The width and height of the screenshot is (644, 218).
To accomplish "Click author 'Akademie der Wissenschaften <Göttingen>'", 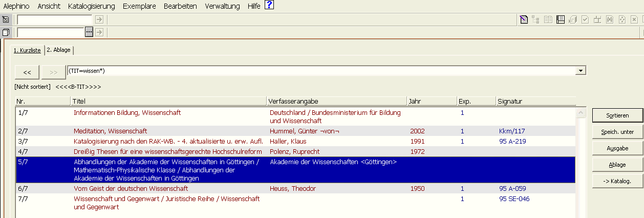I will (333, 162).
